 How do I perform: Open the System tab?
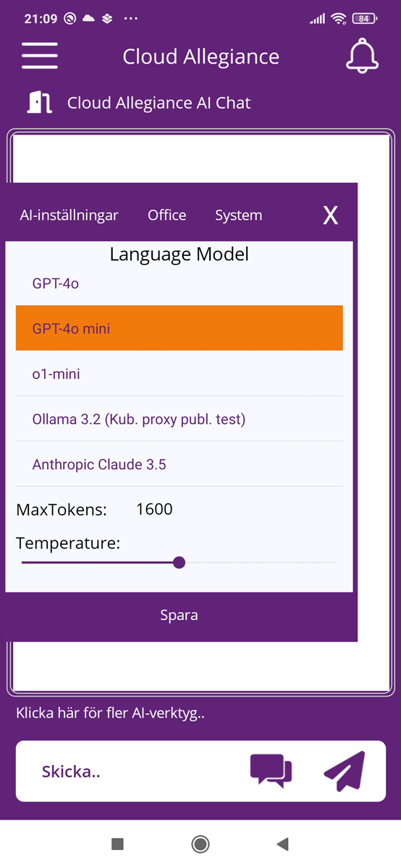pos(239,215)
